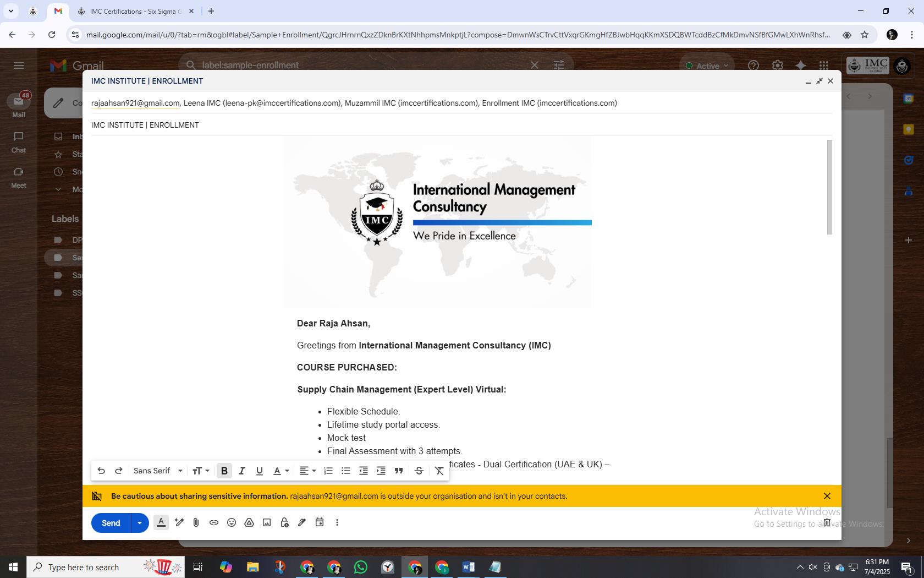Apply quote formatting
The width and height of the screenshot is (924, 578).
[399, 471]
